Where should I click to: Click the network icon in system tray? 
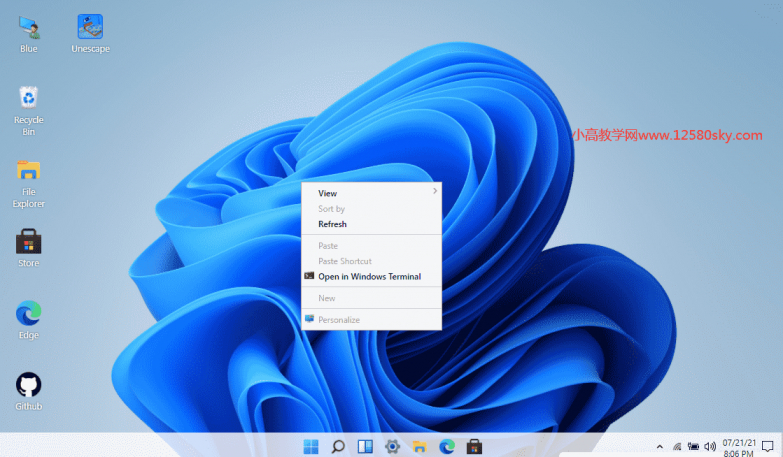(677, 446)
